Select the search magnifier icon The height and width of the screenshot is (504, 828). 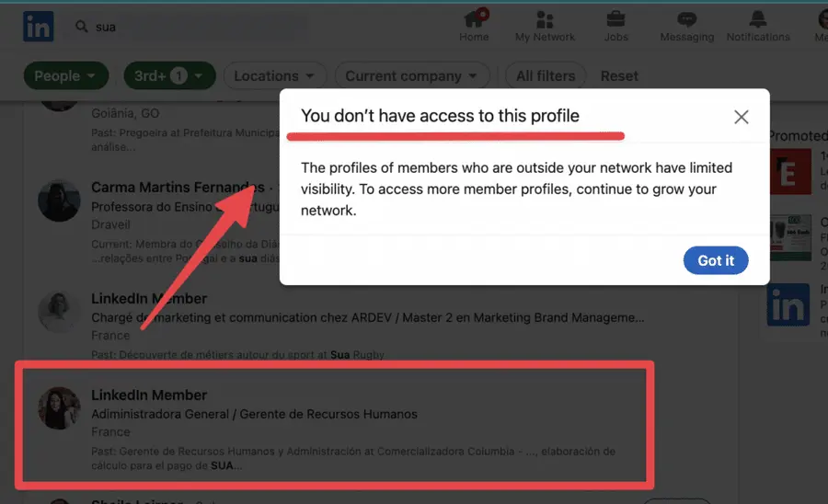81,27
